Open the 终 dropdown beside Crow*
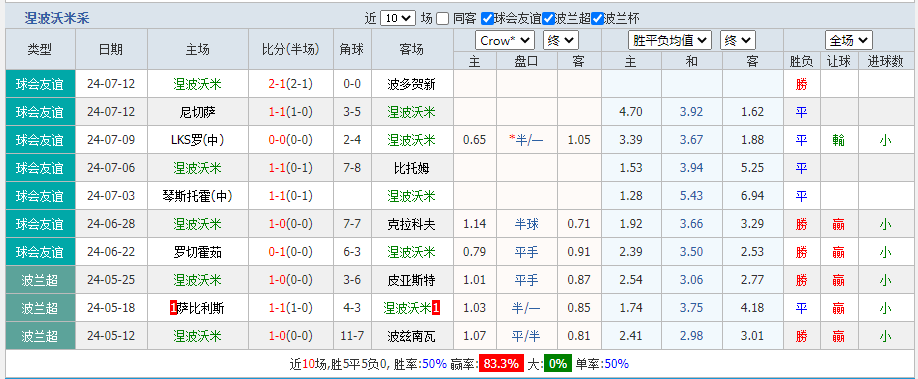918x379 pixels. [561, 40]
